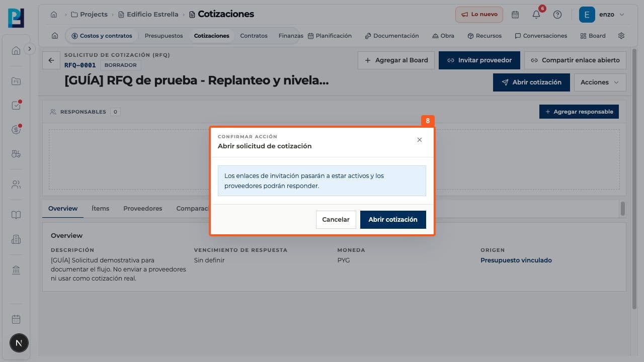Open the enzo user account menu

602,15
